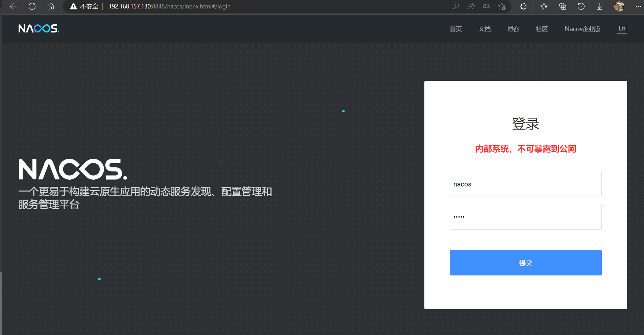Click the not secure warning icon
The height and width of the screenshot is (335, 644).
pyautogui.click(x=73, y=6)
